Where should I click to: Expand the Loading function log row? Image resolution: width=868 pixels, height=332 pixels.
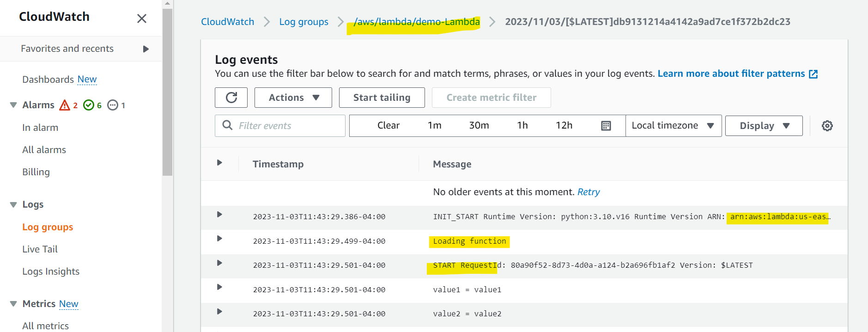tap(219, 239)
